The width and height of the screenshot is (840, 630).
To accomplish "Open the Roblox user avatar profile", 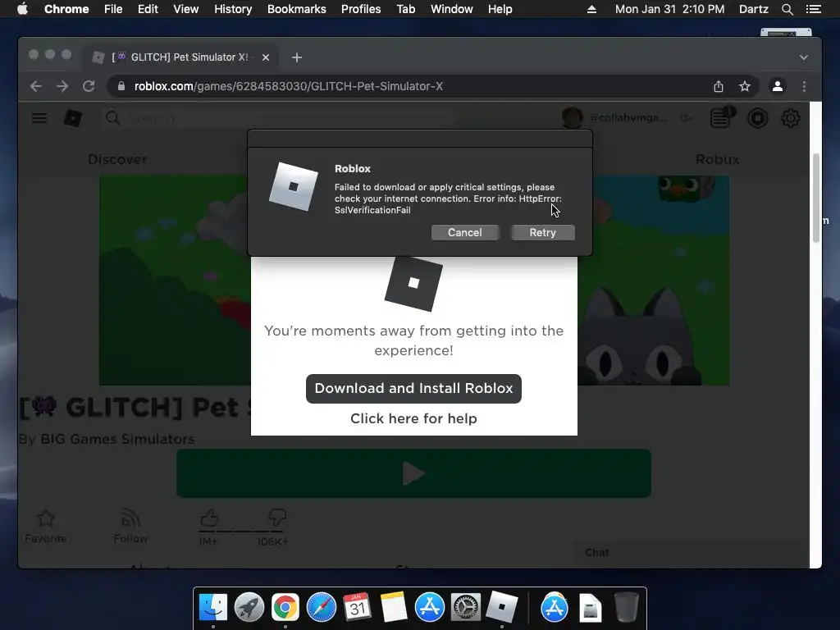I will coord(572,117).
